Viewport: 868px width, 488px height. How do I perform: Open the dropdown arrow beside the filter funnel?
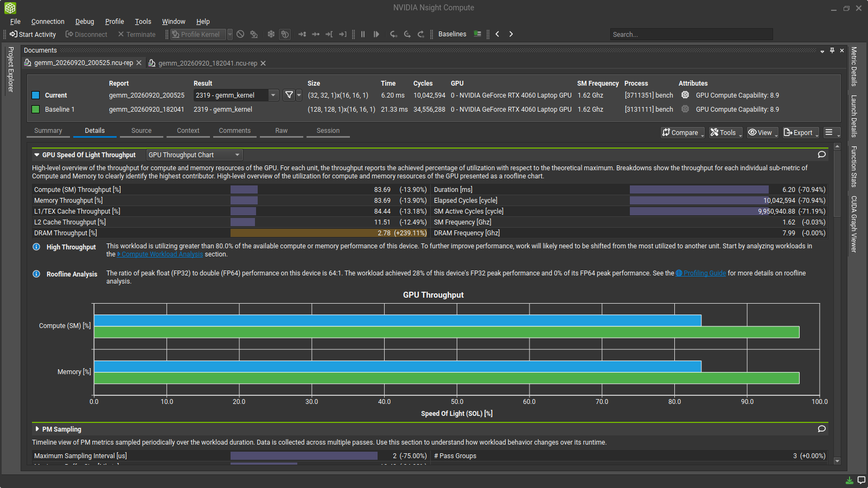[299, 95]
